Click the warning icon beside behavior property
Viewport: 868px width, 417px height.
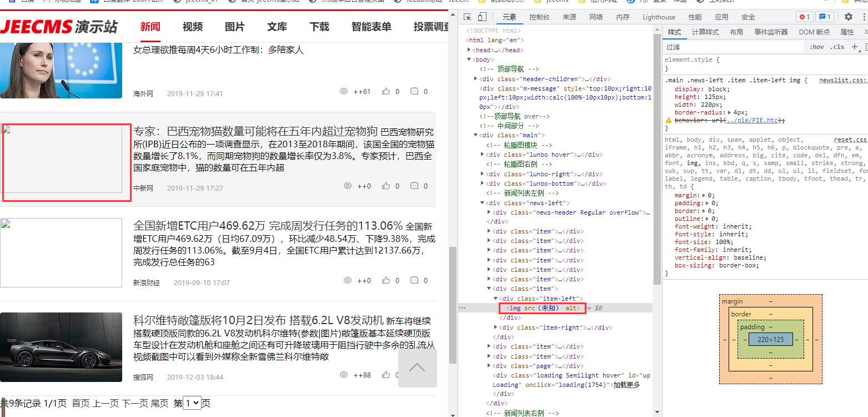pos(669,121)
